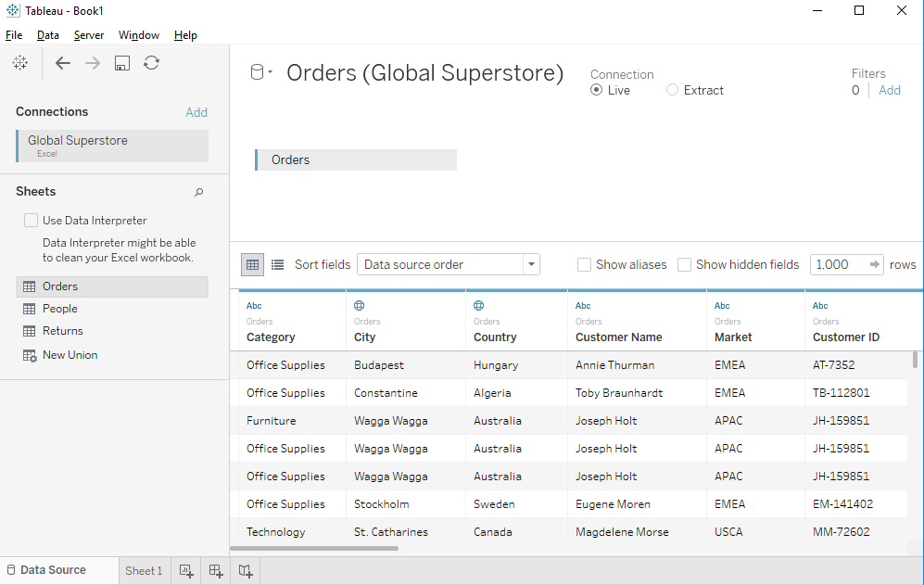Save the workbook with the floppy disk icon

point(122,63)
